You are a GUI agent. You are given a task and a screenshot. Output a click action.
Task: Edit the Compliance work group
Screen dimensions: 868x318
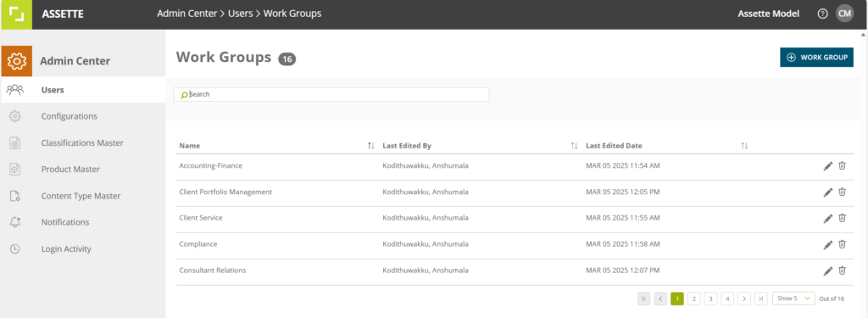click(827, 244)
